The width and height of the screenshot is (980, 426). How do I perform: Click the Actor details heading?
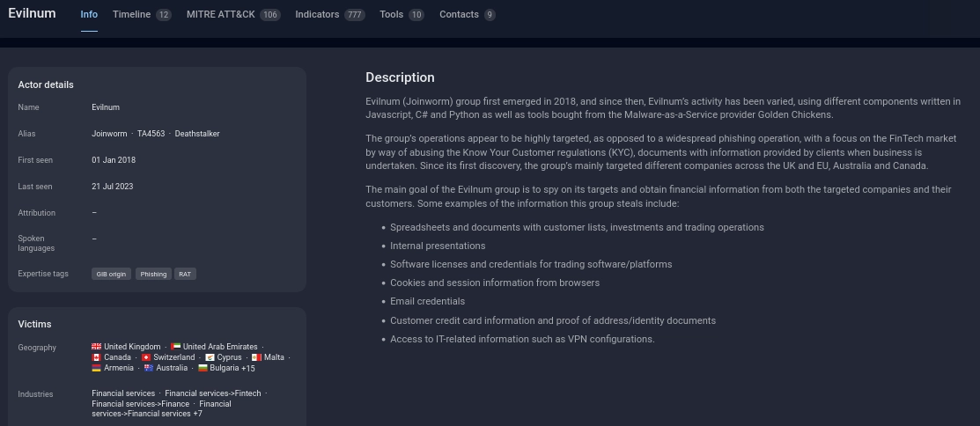click(46, 85)
